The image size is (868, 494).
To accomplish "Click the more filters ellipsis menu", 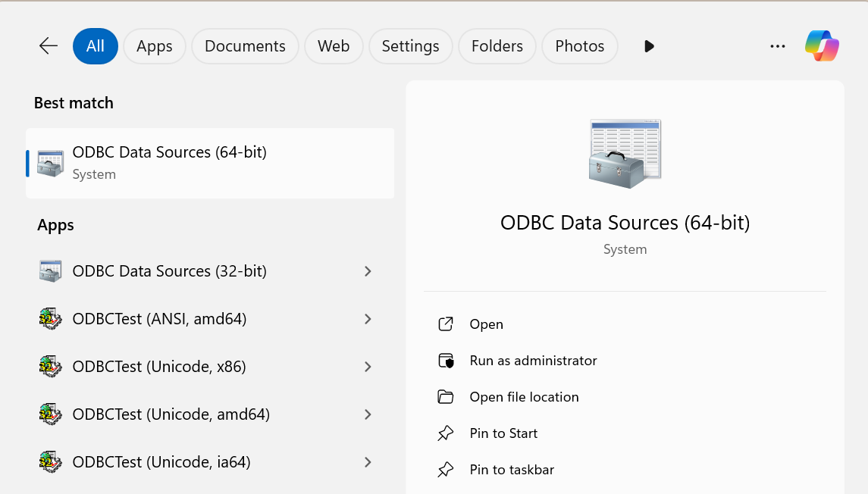I will [x=778, y=45].
